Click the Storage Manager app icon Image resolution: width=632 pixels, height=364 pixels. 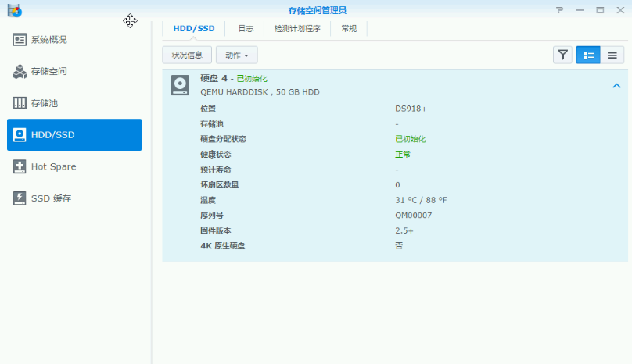[x=15, y=10]
